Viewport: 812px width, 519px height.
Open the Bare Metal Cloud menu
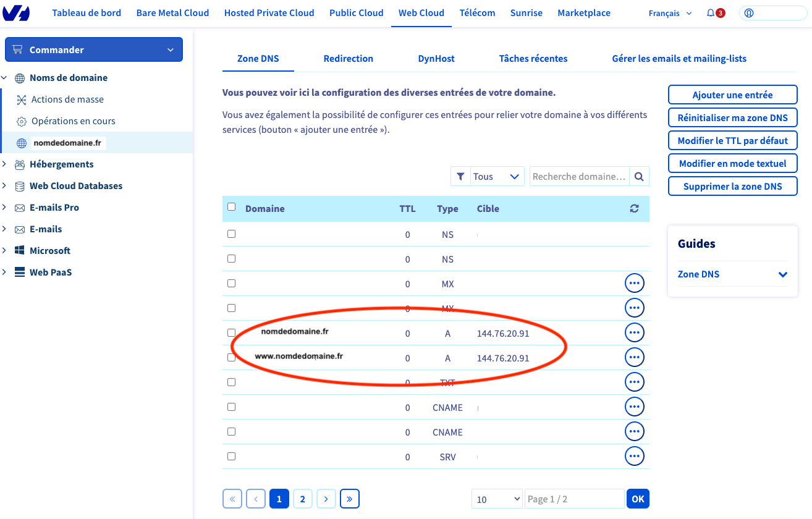(172, 13)
